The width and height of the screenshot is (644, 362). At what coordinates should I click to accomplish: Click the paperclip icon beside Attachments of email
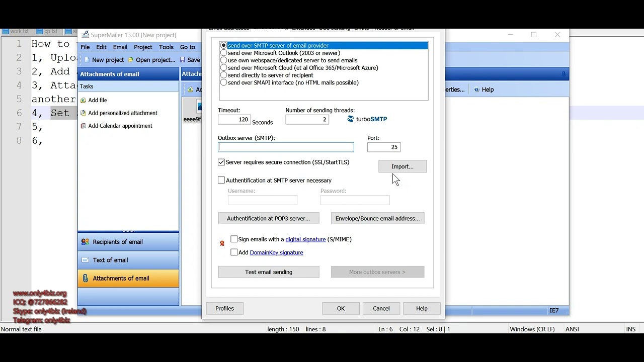(86, 278)
